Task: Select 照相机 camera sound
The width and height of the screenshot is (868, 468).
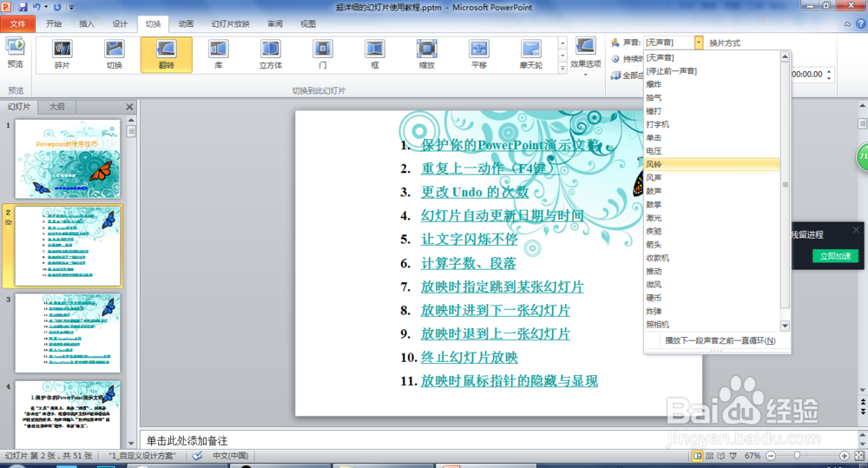Action: click(712, 325)
